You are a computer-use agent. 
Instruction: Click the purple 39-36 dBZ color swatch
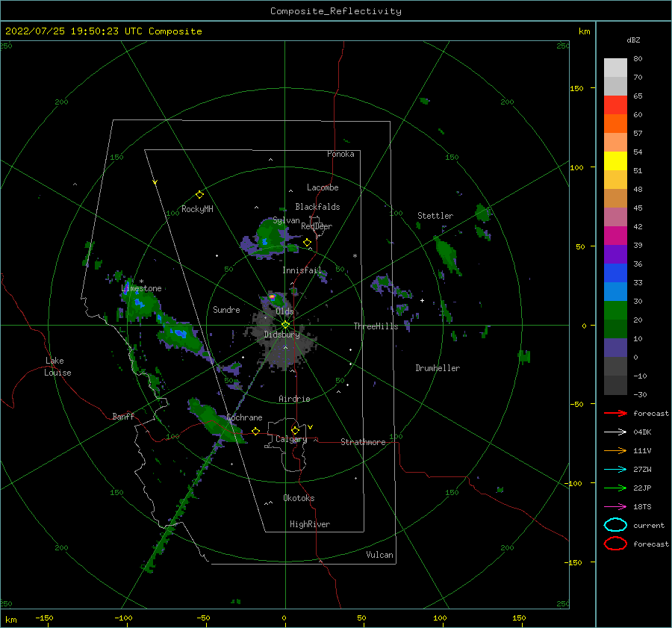click(615, 255)
